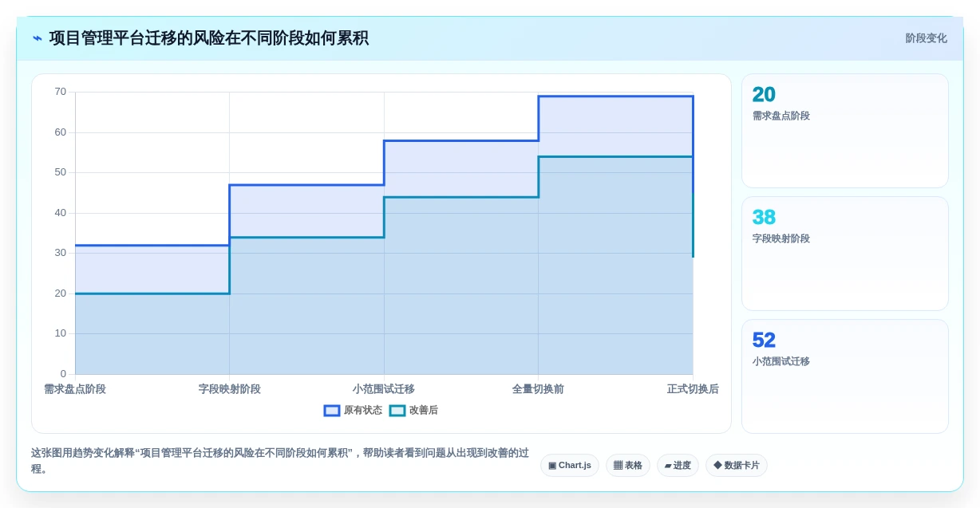Click the chart title 项目管理平台迁移的风险
This screenshot has height=508, width=980.
click(x=208, y=38)
